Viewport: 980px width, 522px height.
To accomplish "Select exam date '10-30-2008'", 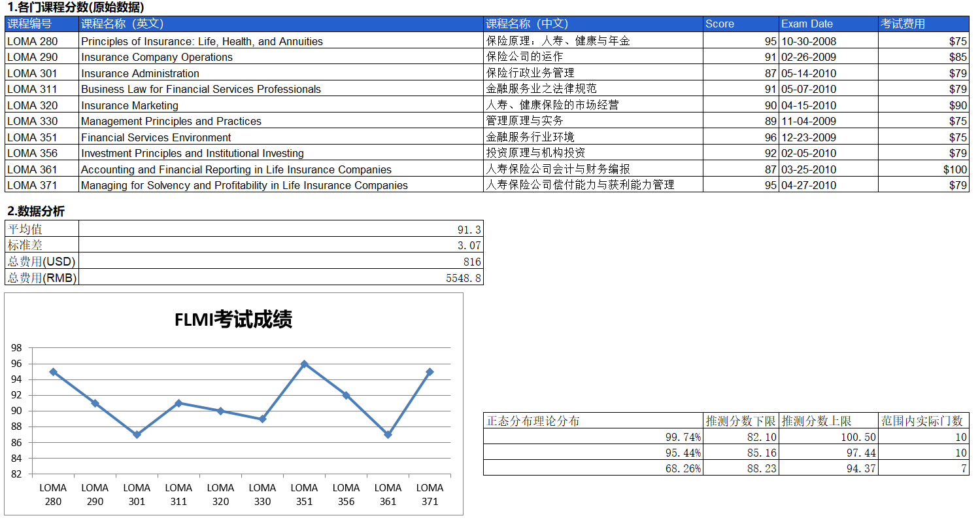I will point(828,41).
